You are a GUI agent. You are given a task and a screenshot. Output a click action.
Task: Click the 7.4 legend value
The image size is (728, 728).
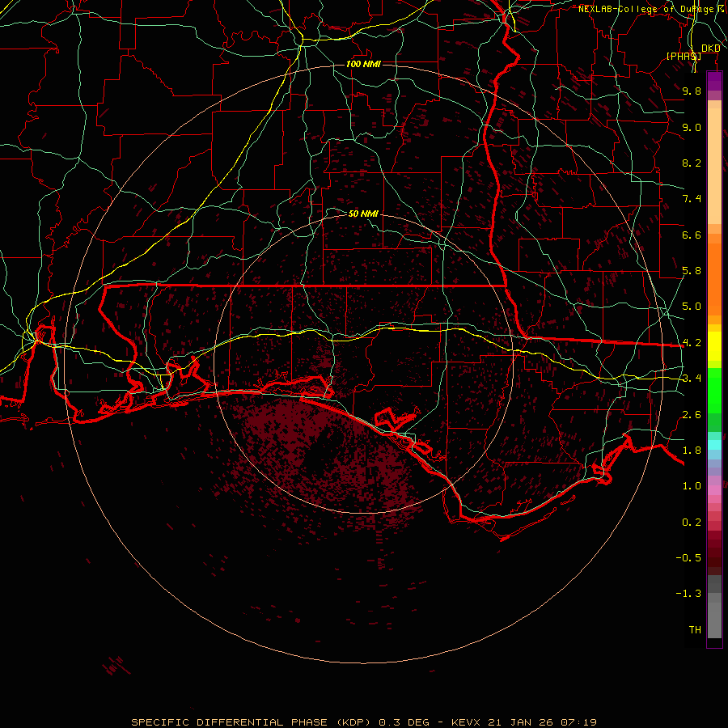pyautogui.click(x=692, y=199)
